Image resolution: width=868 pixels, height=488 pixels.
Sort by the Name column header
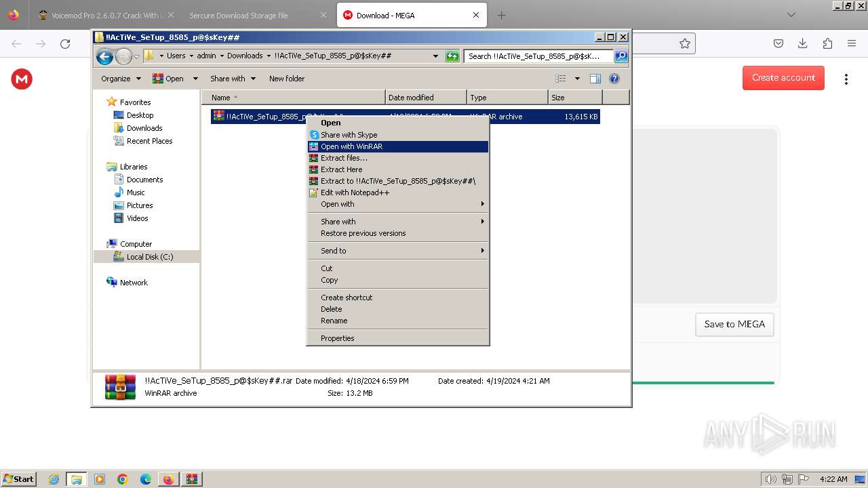(x=293, y=98)
